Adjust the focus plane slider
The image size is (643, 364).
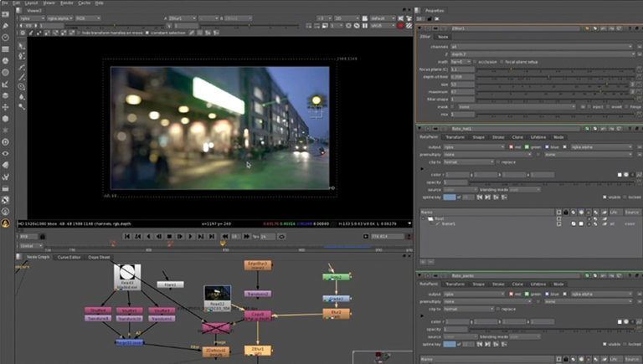pos(555,69)
